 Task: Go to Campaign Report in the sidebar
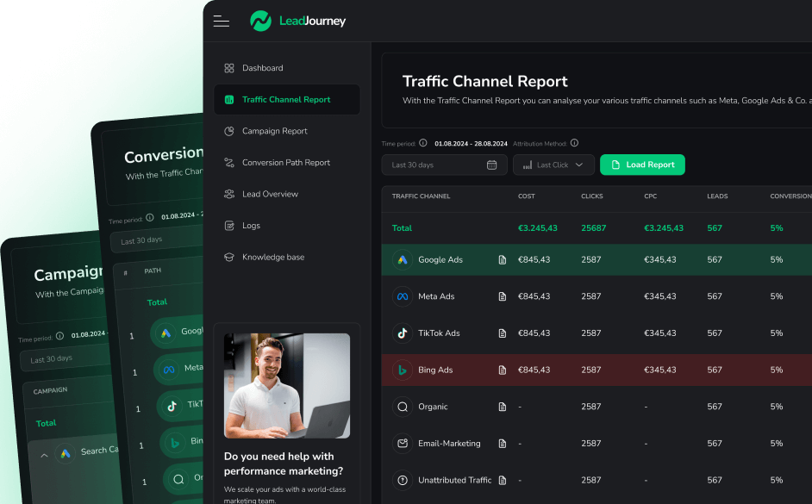coord(287,131)
